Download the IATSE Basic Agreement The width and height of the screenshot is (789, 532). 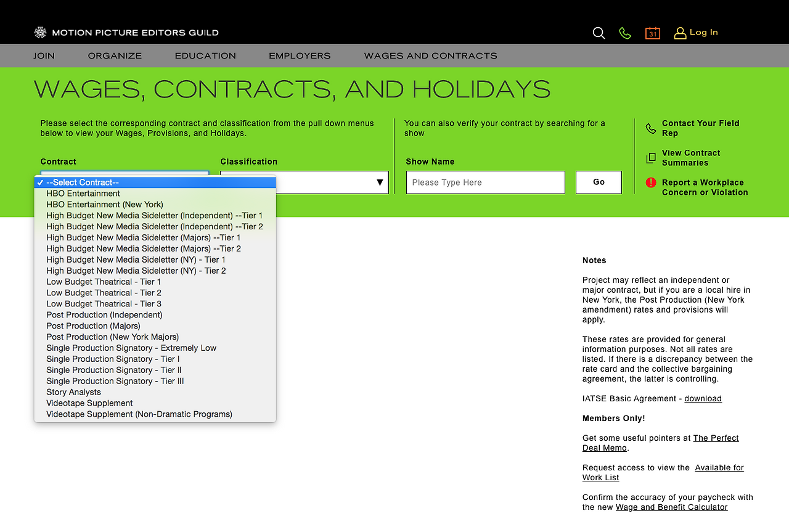point(703,399)
